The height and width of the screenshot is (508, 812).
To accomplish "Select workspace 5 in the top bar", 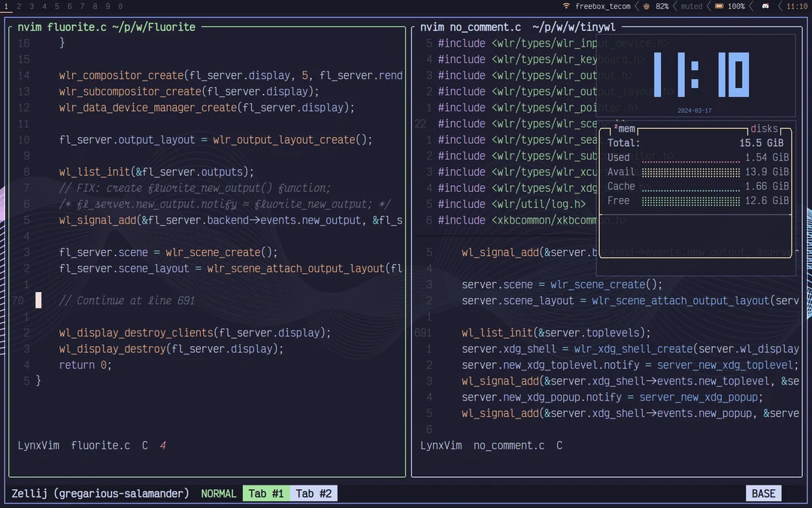I will 57,6.
